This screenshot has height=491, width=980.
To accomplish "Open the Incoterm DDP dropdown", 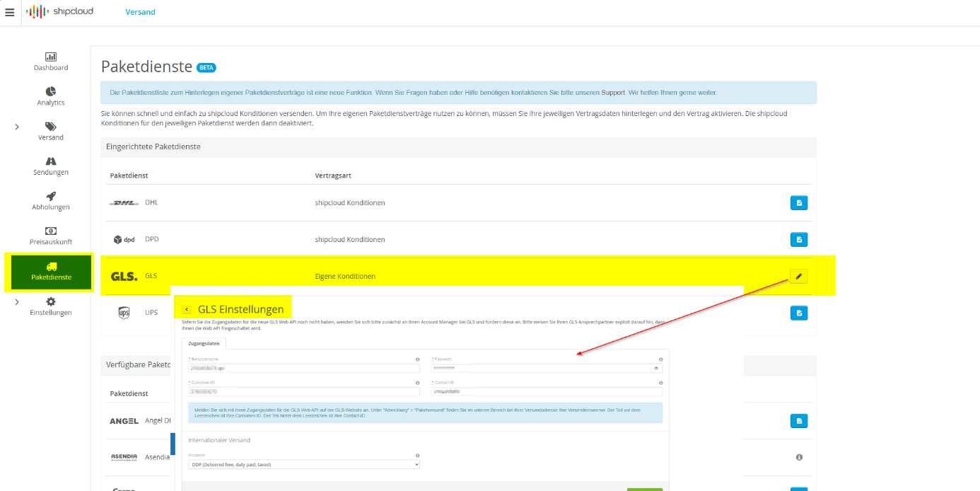I will (304, 465).
